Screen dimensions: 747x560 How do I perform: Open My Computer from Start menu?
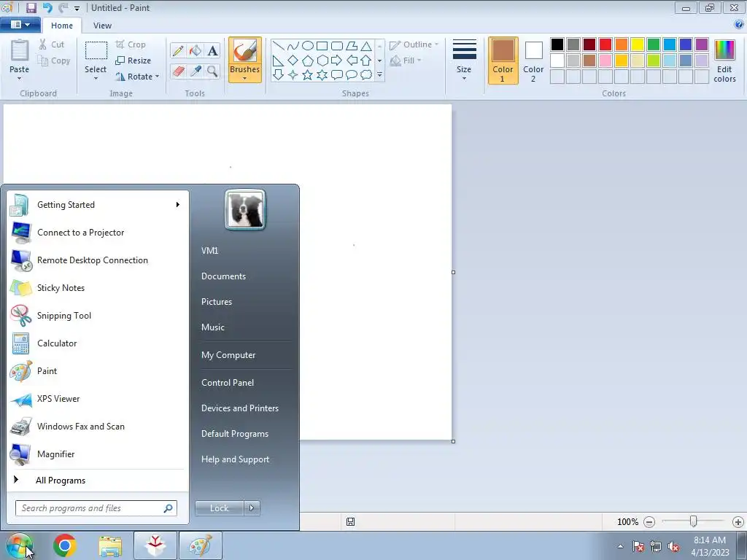point(228,355)
